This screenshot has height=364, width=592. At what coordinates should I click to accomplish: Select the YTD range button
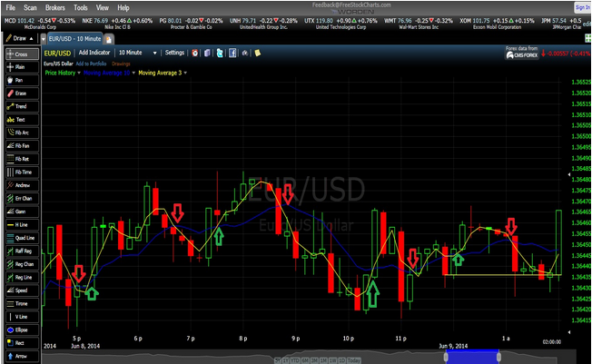click(x=296, y=360)
